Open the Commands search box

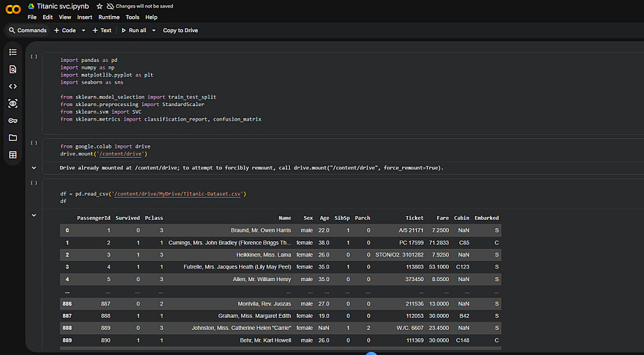coord(28,30)
